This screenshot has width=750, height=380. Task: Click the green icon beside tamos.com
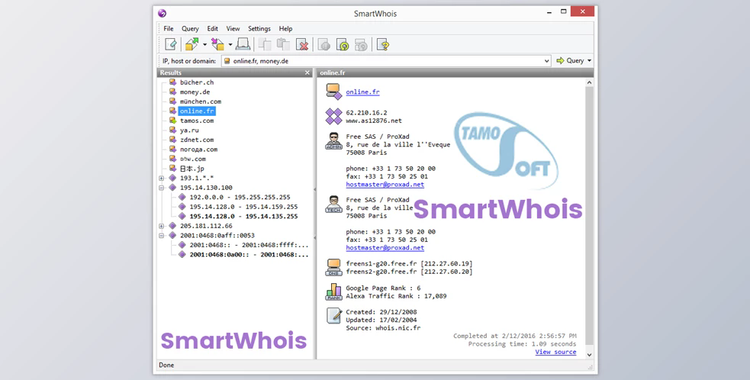173,121
